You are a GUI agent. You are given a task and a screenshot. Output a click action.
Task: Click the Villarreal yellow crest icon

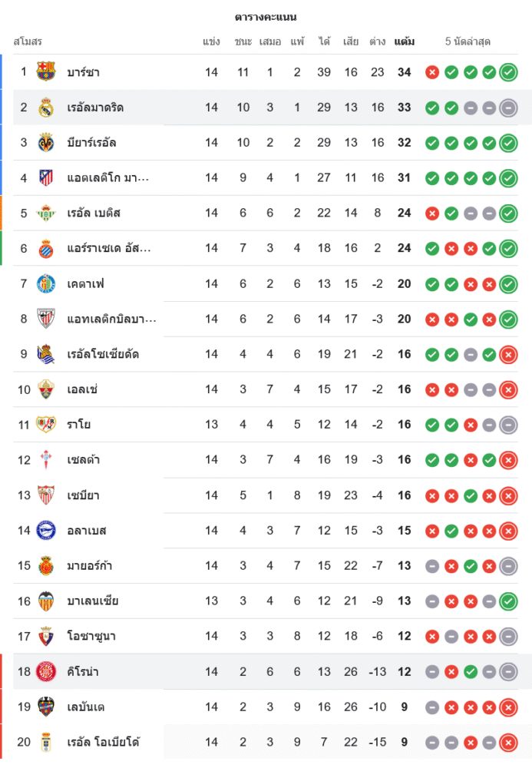[x=46, y=143]
